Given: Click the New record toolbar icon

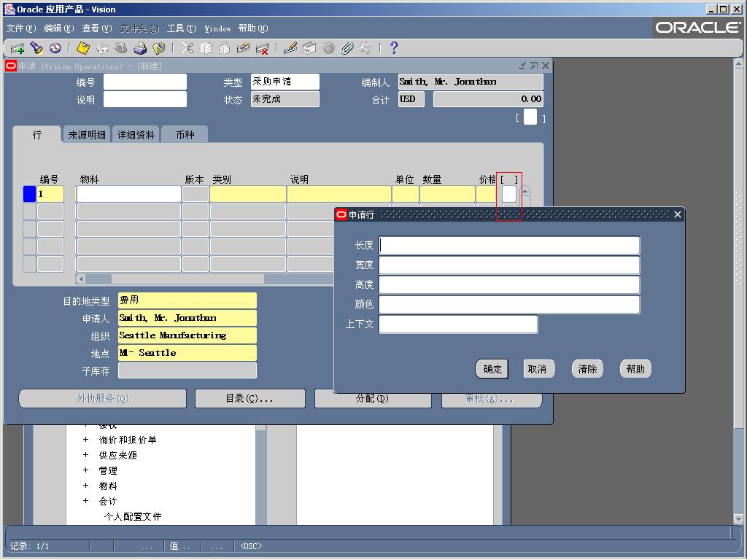Looking at the screenshot, I should pyautogui.click(x=18, y=48).
